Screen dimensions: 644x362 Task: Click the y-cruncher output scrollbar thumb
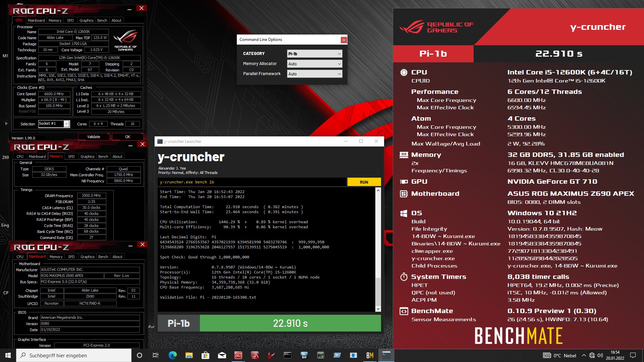click(378, 292)
